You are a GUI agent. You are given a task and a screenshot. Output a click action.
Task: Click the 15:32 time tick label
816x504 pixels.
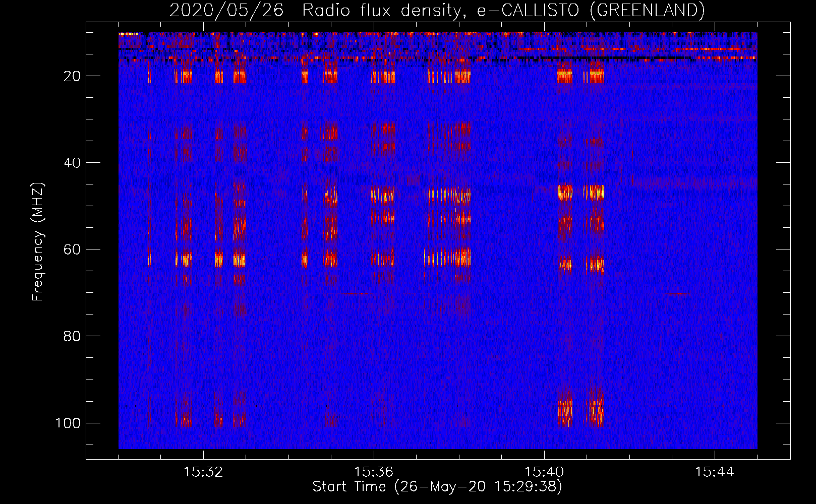pos(203,472)
